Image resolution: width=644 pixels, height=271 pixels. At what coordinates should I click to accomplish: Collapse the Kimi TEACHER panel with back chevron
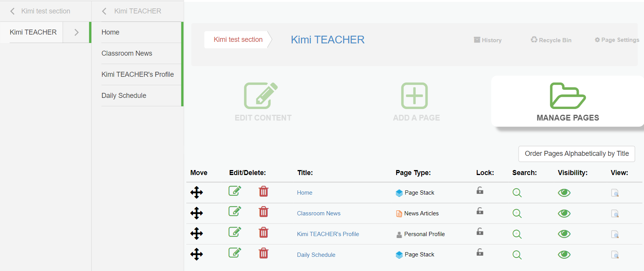click(104, 11)
